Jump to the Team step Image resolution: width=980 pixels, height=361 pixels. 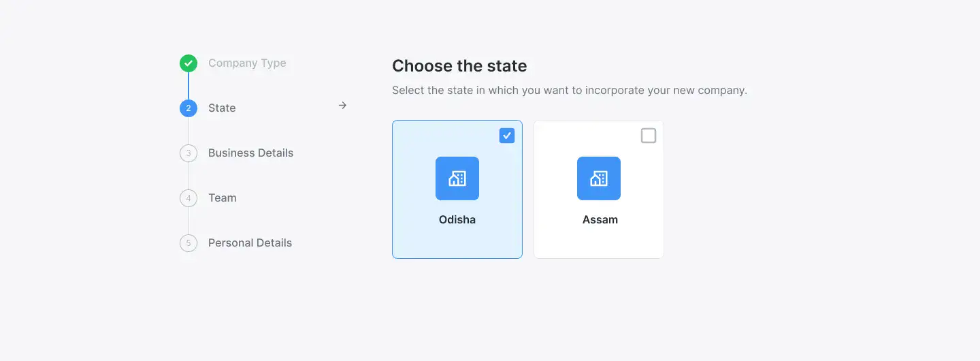[x=223, y=198]
